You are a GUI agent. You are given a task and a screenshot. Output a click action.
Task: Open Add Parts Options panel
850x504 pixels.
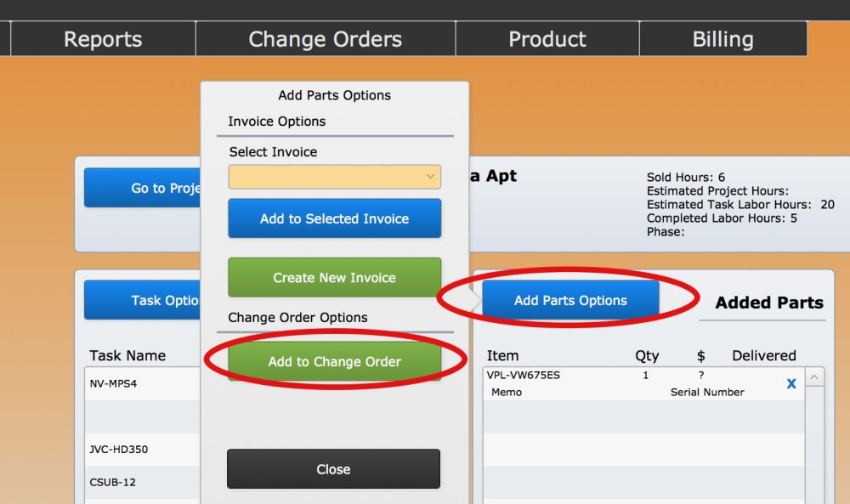570,299
